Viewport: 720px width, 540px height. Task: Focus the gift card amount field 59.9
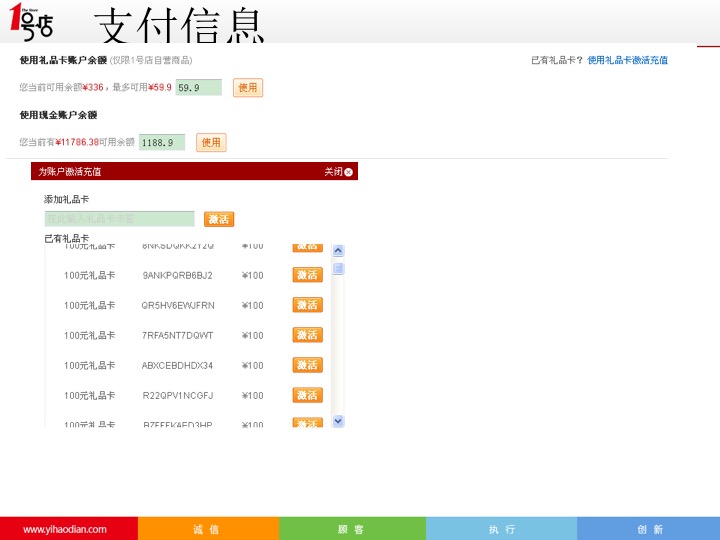(198, 88)
